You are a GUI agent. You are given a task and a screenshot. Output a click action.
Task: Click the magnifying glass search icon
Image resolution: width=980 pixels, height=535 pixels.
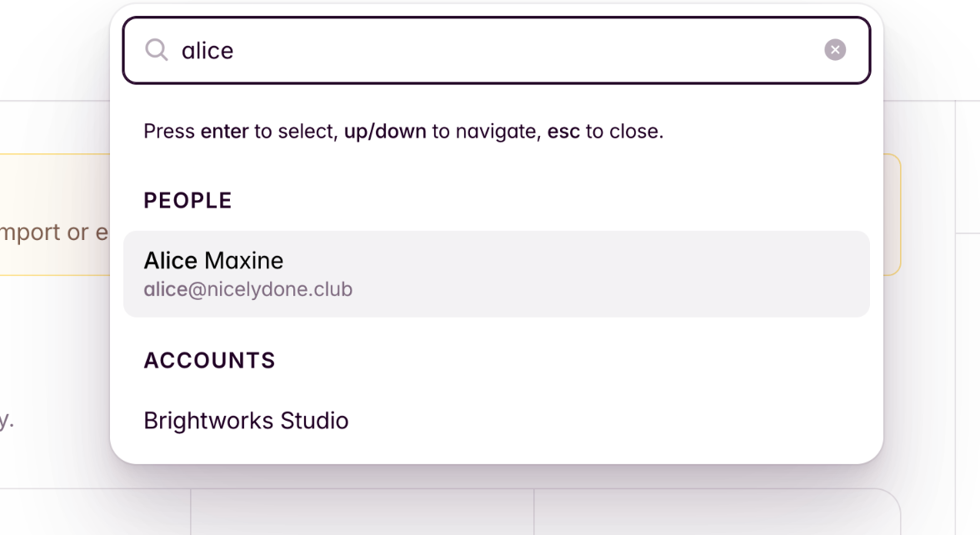156,50
